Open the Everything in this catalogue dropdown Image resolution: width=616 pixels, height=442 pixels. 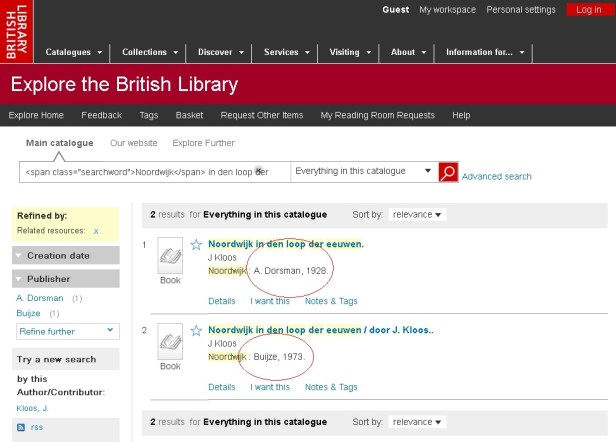pos(364,172)
